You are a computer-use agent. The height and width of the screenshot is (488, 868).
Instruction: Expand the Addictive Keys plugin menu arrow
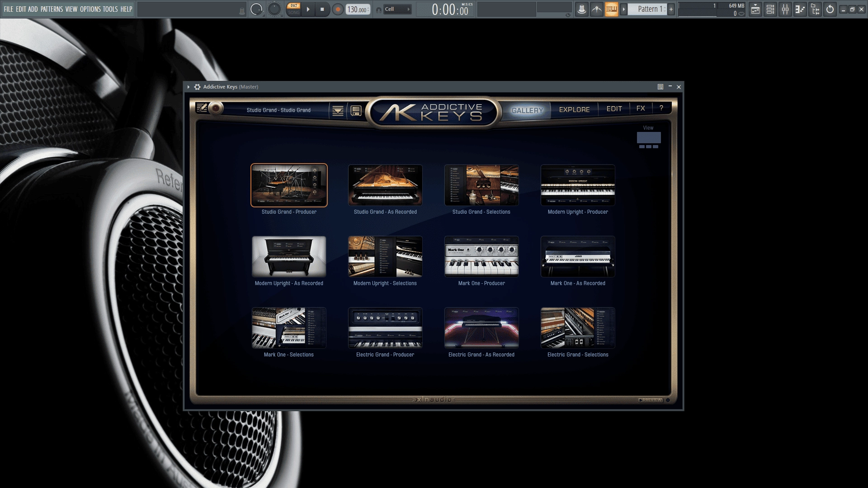click(189, 87)
